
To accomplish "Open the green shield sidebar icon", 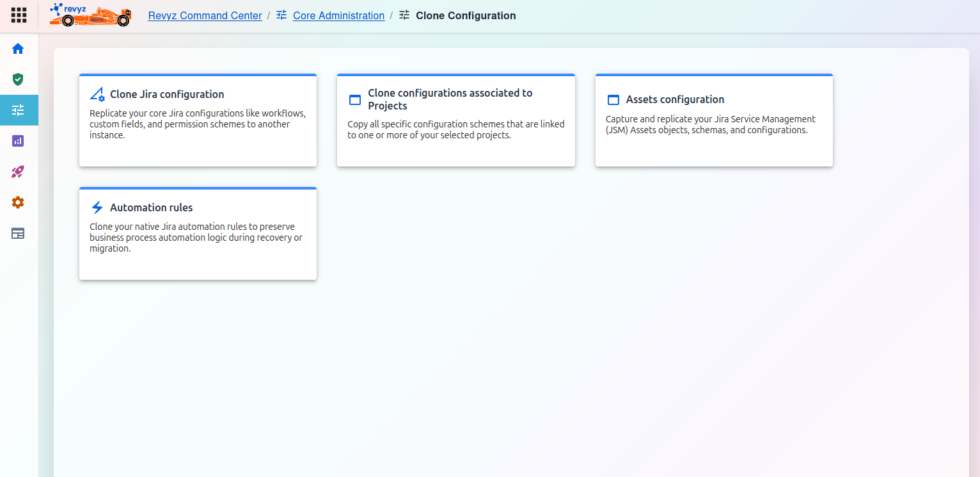I will click(18, 79).
